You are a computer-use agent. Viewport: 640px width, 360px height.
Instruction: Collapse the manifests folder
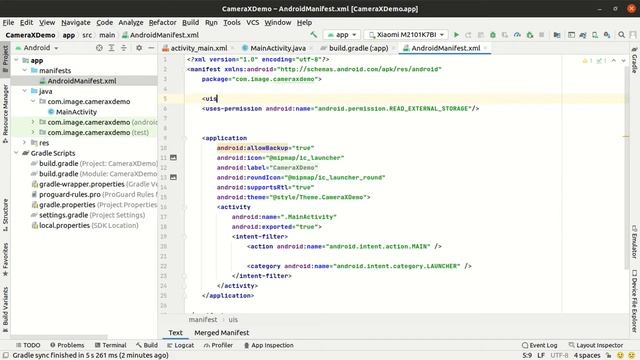pos(24,70)
